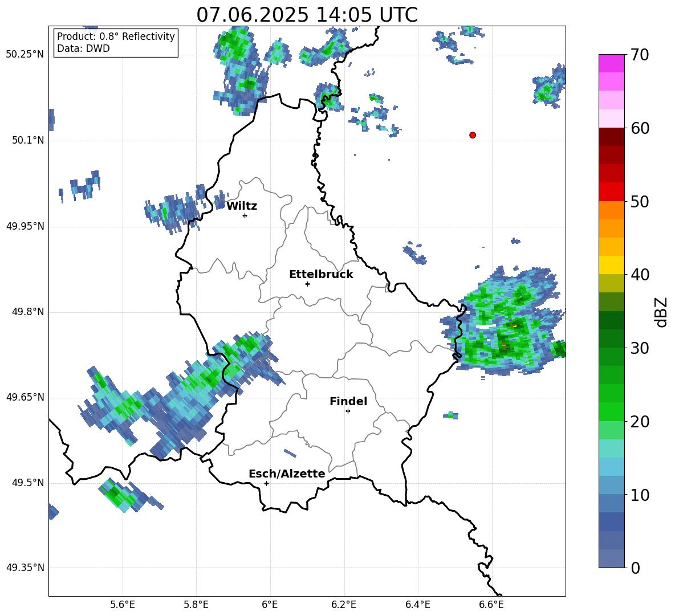Click the small isolated echo east of Findel
Viewport: 675px width, 616px height.
(x=451, y=415)
